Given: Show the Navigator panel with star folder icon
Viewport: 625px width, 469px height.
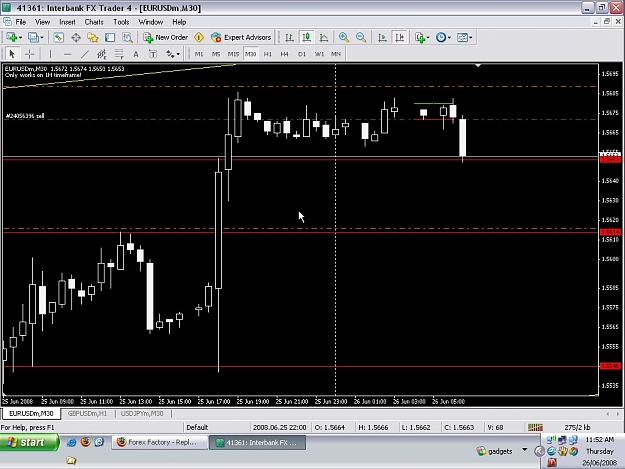Looking at the screenshot, I should (x=93, y=37).
